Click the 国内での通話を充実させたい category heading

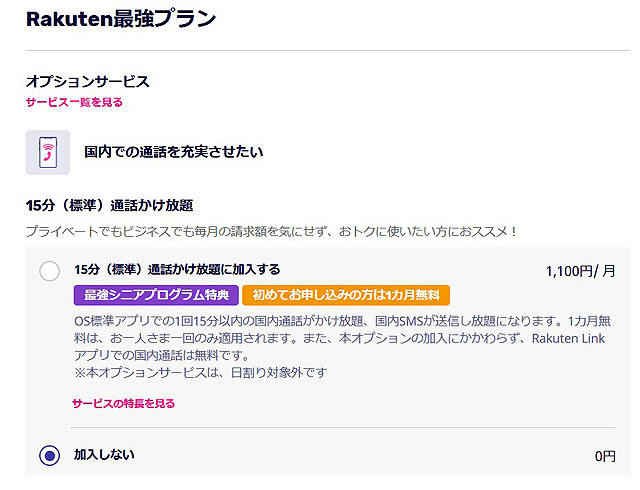tap(174, 153)
